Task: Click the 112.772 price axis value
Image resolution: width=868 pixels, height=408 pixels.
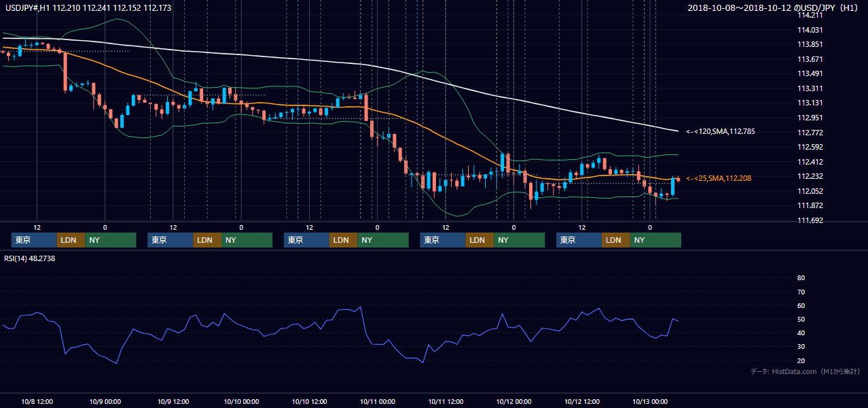Action: 810,133
